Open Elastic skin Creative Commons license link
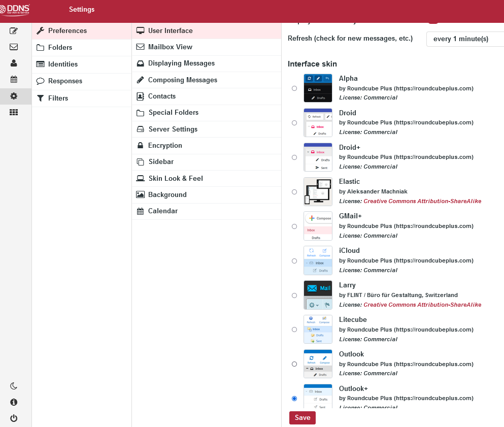504x427 pixels. point(422,201)
